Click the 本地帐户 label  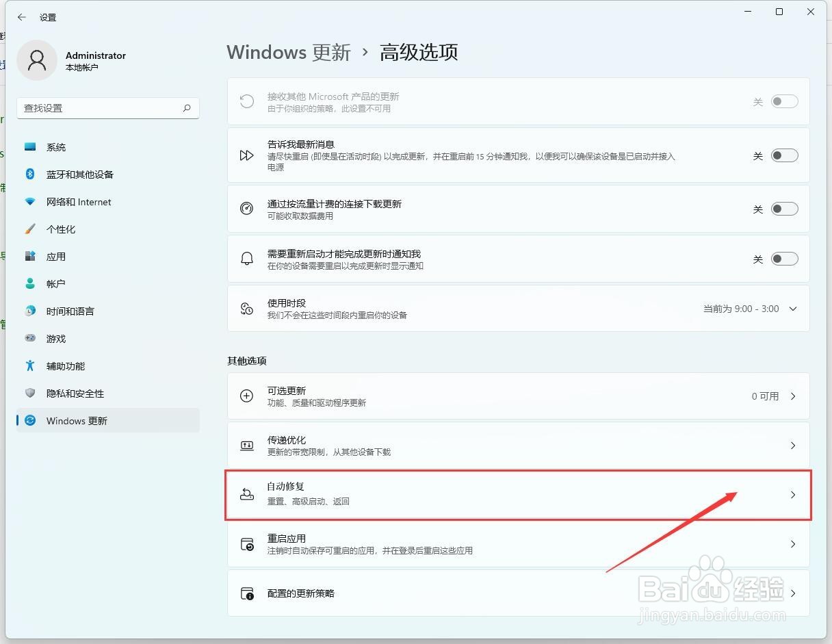pos(82,68)
